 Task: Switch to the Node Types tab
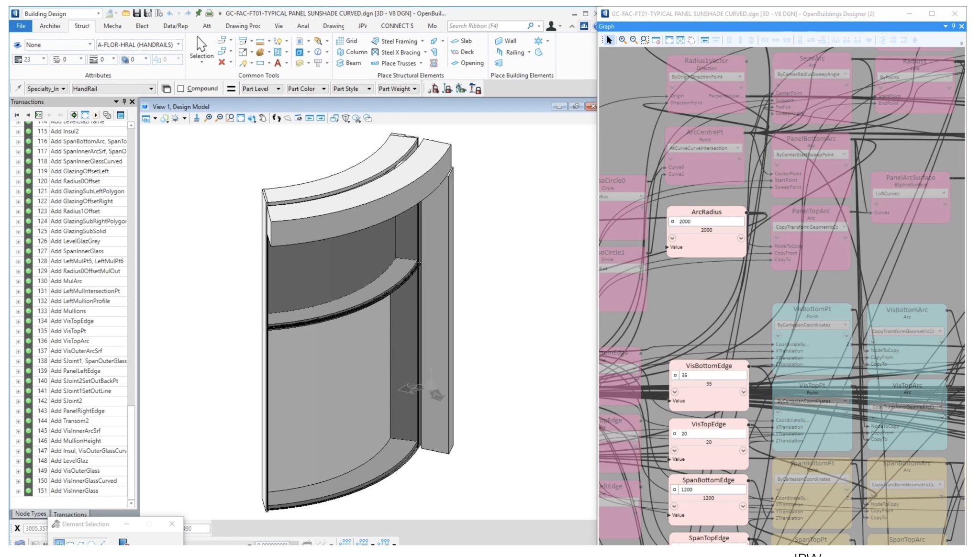click(30, 514)
